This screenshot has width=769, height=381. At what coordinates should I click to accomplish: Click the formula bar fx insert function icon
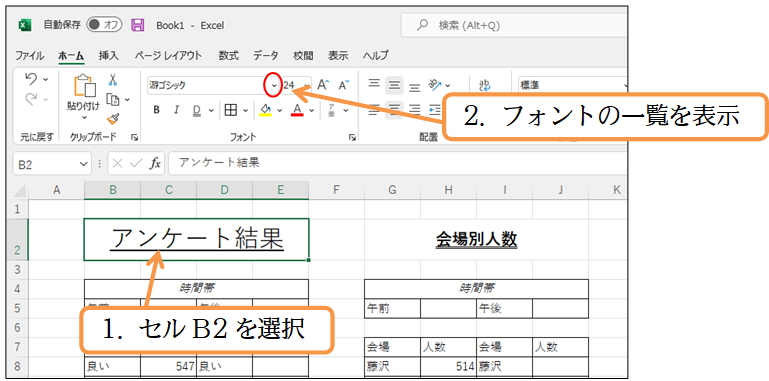coord(155,164)
